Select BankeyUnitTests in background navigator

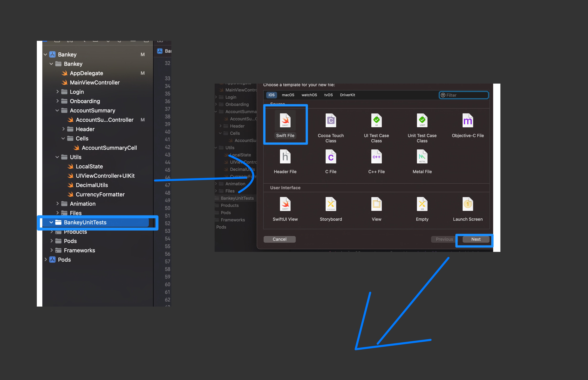237,198
